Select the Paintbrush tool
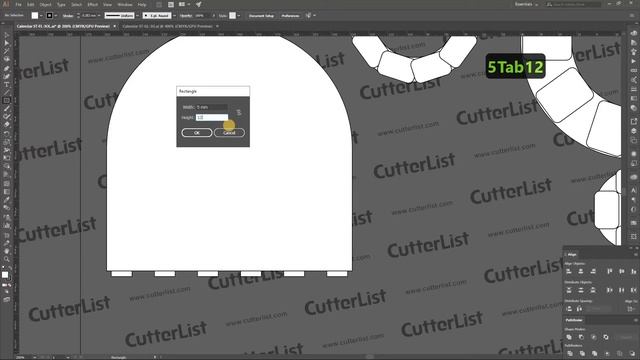 click(7, 108)
